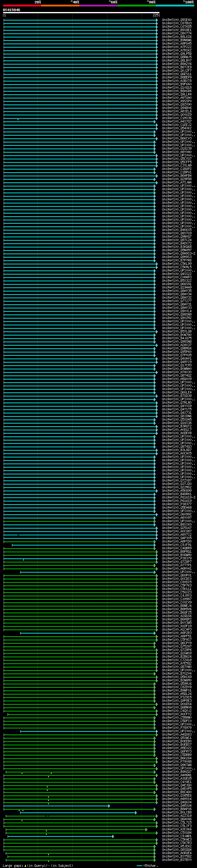Screen dimensions: 197x868
Task: Select label UniRef100_C9JF91
Action: point(177,545)
